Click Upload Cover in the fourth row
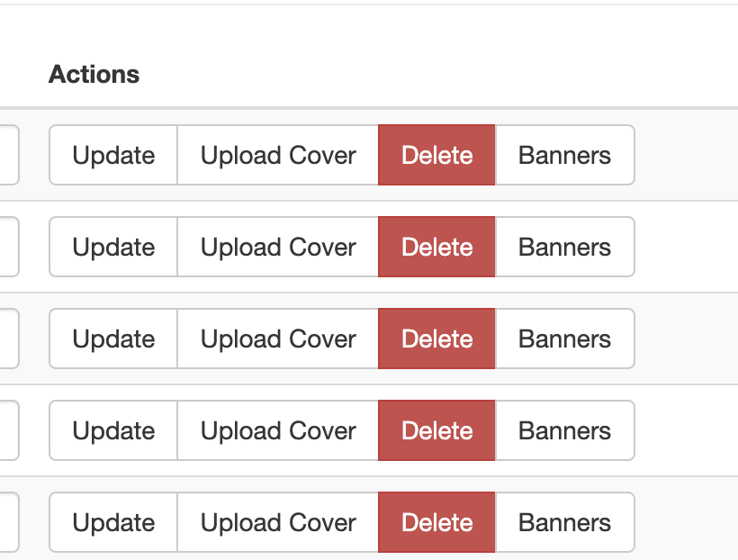Screen dimensions: 738x560 click(278, 430)
